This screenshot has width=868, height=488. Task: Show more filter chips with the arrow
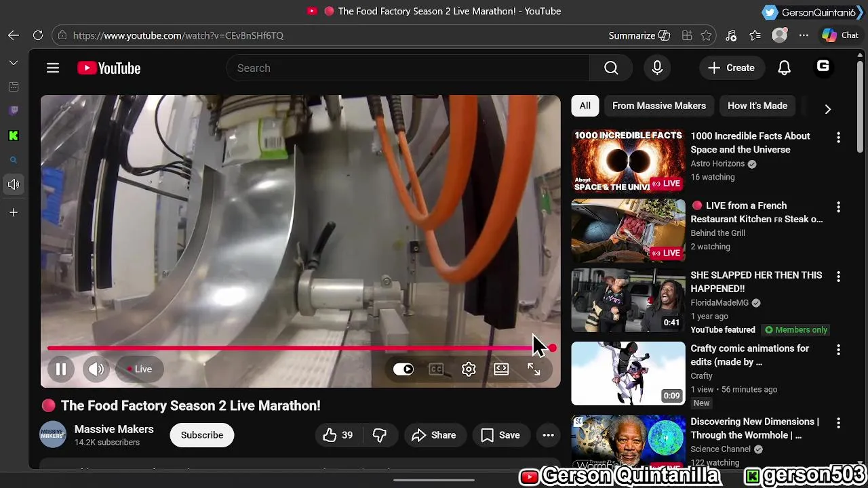(x=827, y=108)
